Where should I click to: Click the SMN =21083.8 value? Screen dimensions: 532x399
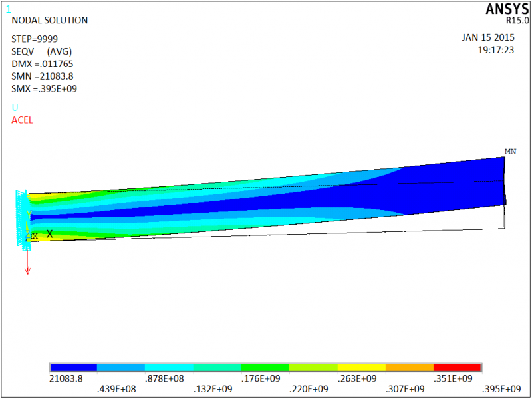click(x=43, y=76)
